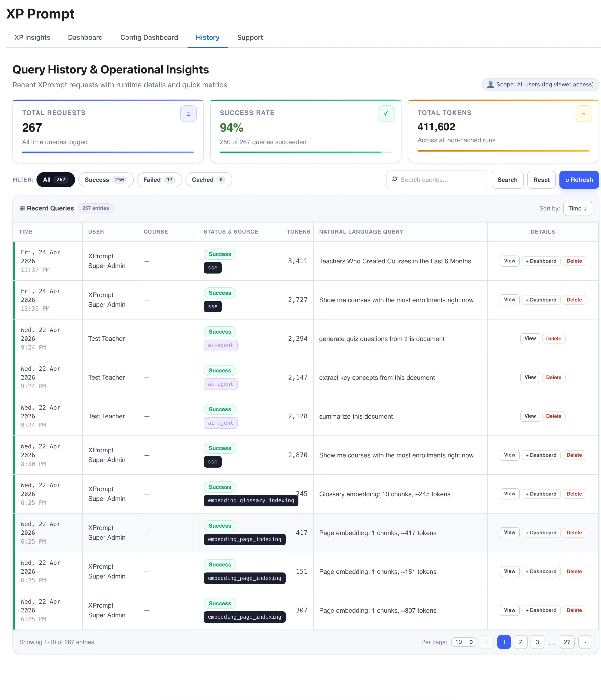
Task: Filter queries by Failed status
Action: click(159, 180)
